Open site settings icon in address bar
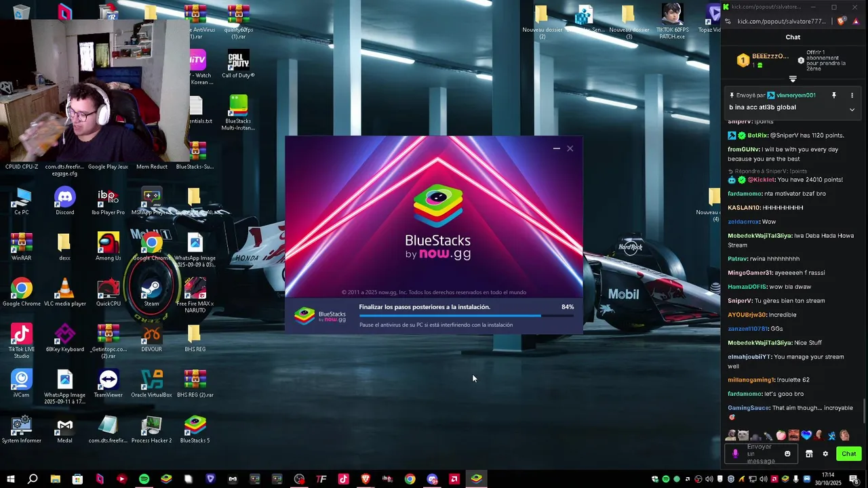The height and width of the screenshot is (488, 868). (x=728, y=21)
